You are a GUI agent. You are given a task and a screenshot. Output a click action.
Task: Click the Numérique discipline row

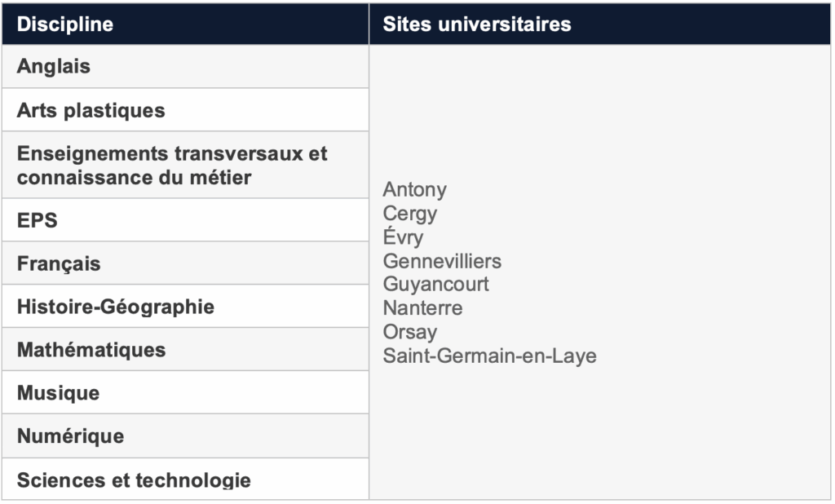pos(70,436)
